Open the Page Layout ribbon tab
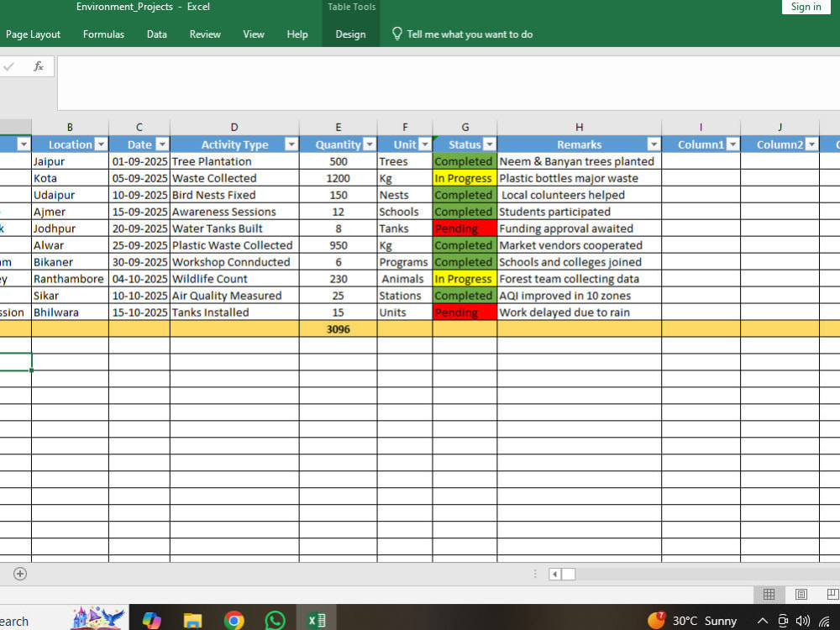 [34, 34]
